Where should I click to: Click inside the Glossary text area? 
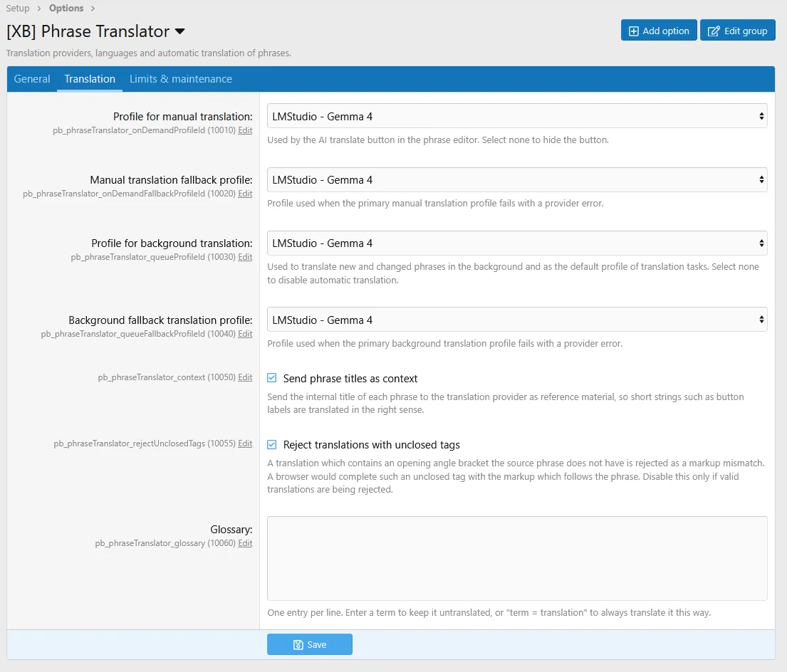517,558
